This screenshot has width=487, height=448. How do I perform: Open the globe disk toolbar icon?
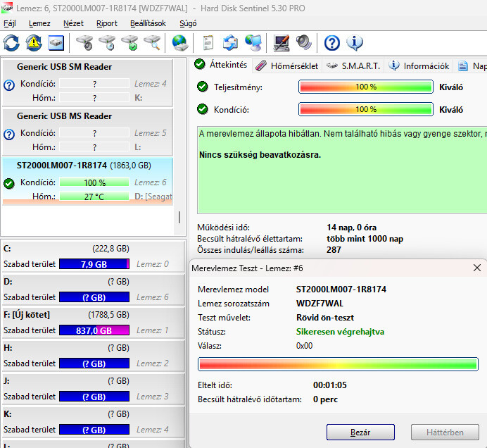point(181,43)
